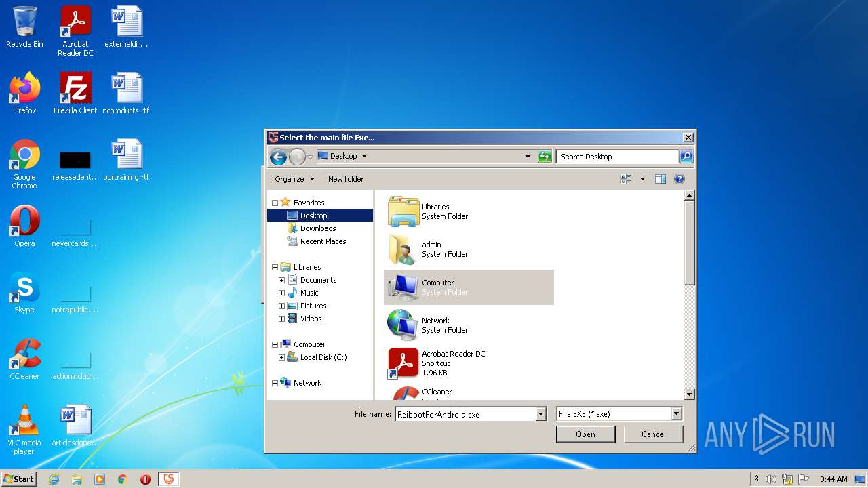Open the Desktop breadcrumb dropdown arrow
The image size is (868, 488).
click(x=364, y=157)
